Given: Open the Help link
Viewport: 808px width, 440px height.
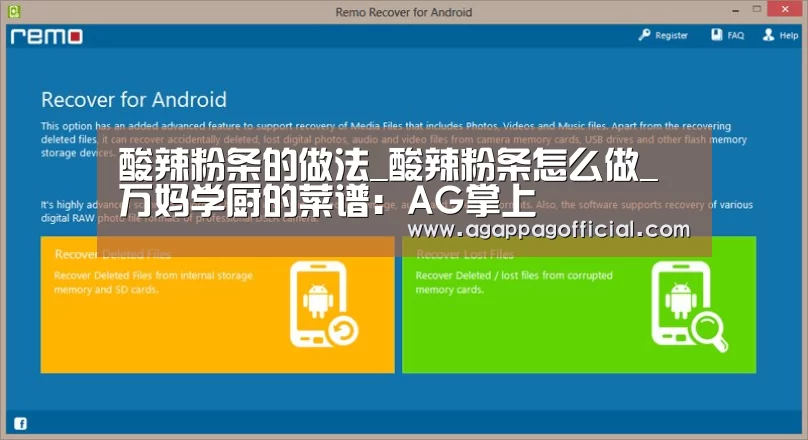Looking at the screenshot, I should pyautogui.click(x=788, y=36).
